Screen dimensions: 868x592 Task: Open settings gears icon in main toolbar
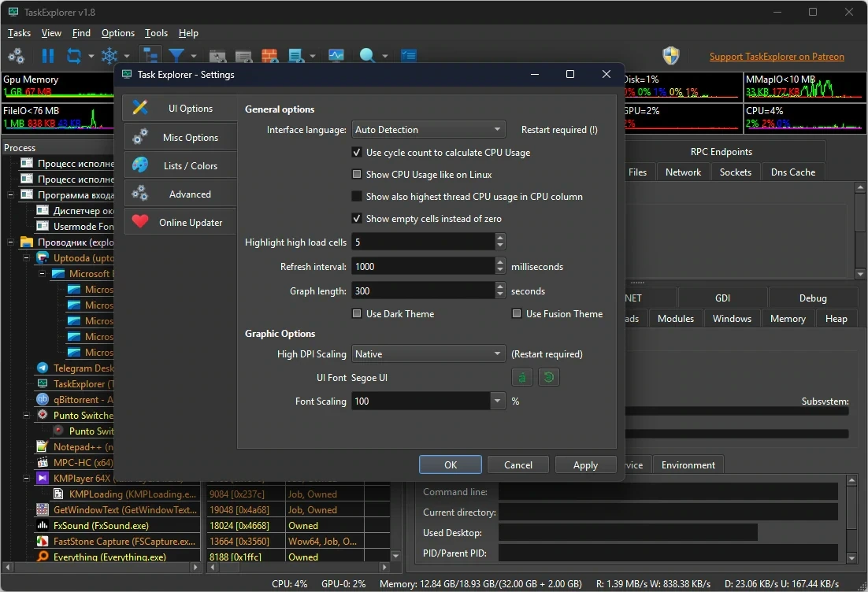pos(16,56)
